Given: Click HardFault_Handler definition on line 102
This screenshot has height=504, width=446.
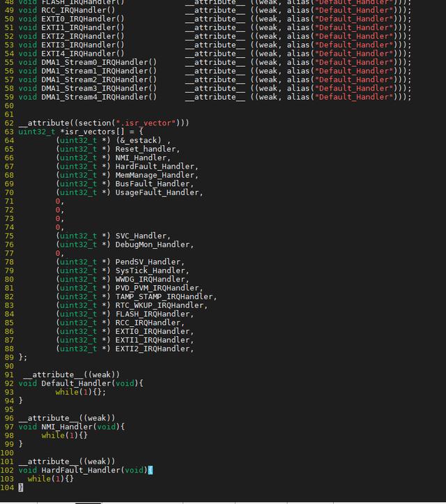Looking at the screenshot, I should click(x=81, y=471).
